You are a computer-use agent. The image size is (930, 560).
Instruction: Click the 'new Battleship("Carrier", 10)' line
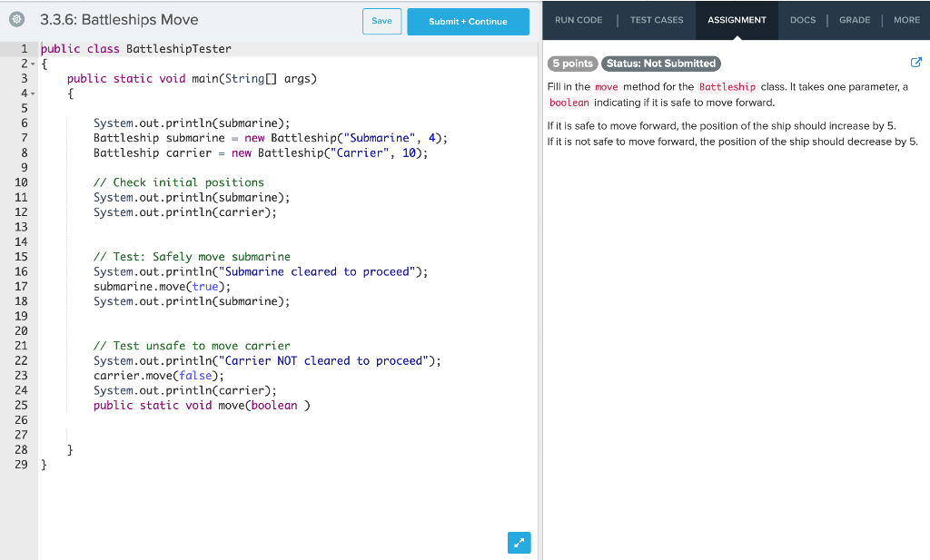(x=261, y=152)
